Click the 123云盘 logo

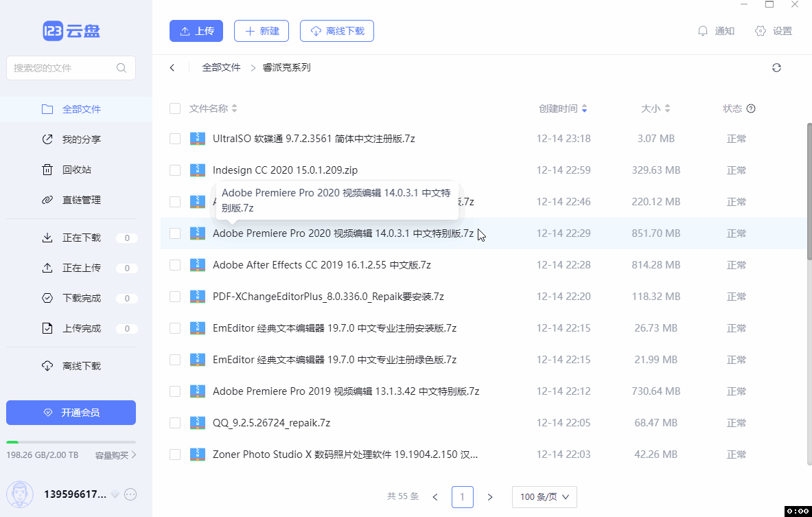pyautogui.click(x=71, y=31)
